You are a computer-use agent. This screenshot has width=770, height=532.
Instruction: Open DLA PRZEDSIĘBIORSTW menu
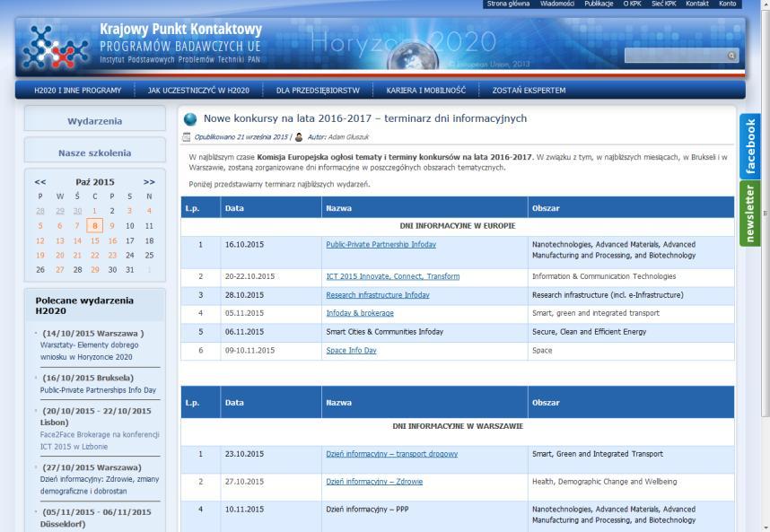coord(318,91)
